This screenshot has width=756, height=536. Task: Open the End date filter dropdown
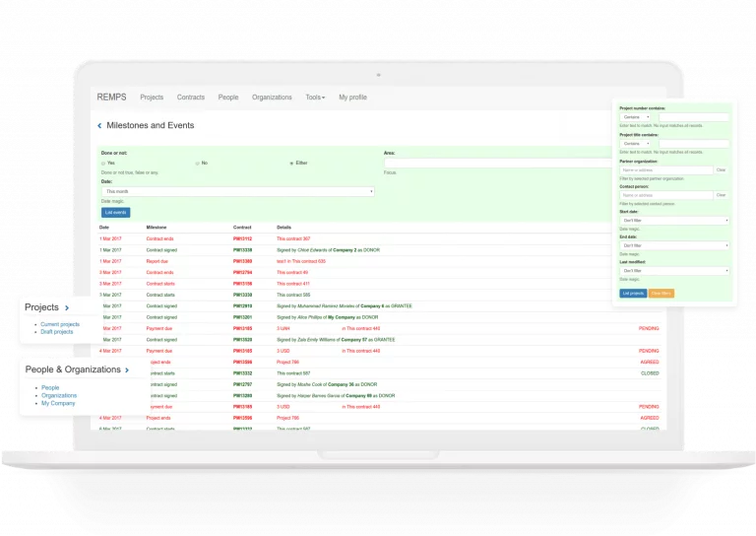[x=674, y=245]
